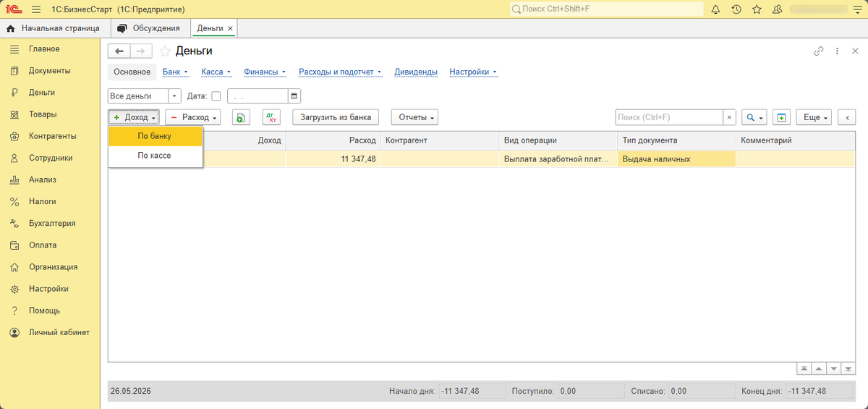Open Налоги section in sidebar
Image resolution: width=868 pixels, height=409 pixels.
point(50,201)
